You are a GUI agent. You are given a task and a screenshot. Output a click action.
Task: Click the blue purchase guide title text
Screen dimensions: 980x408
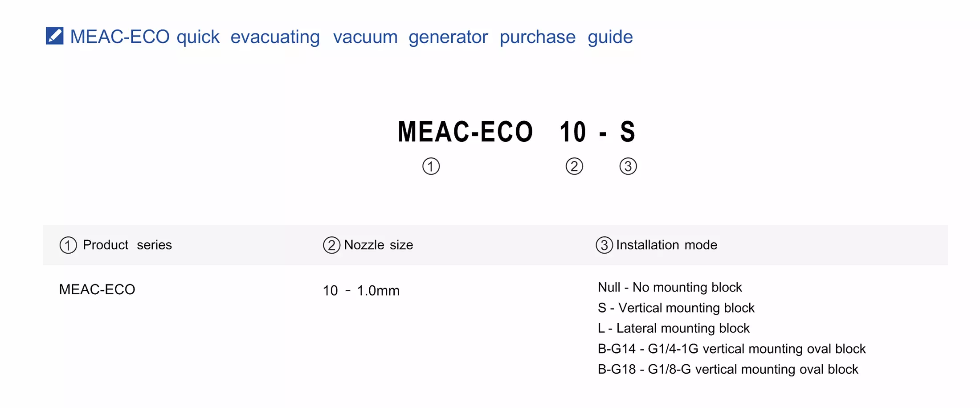point(351,37)
